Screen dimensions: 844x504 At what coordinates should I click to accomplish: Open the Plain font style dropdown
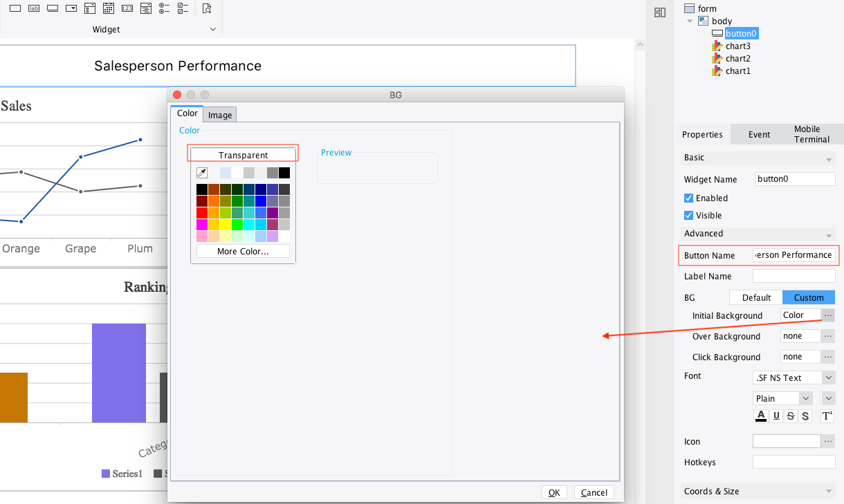(782, 398)
